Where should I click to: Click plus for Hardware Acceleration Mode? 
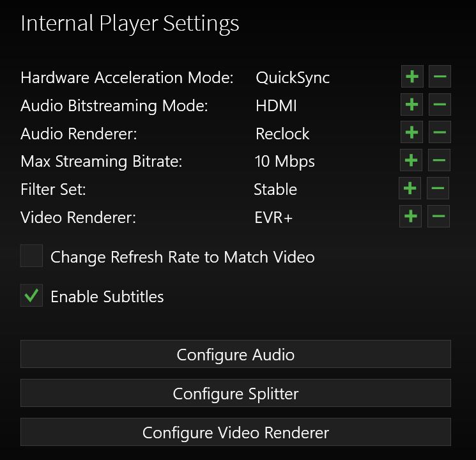(x=412, y=77)
